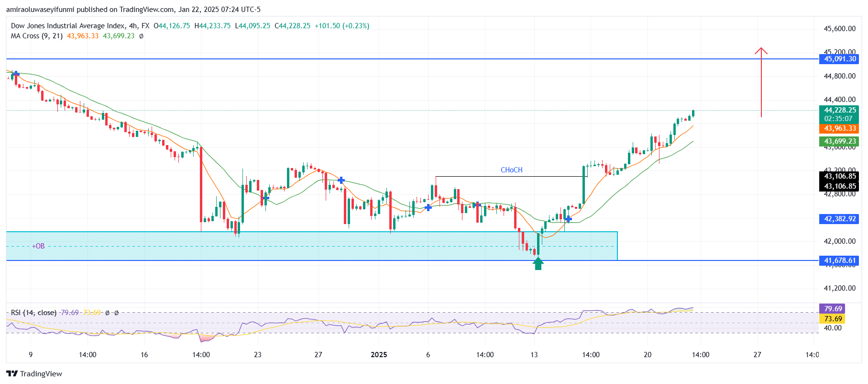Click the RSI (14, close) indicator label
868x384 pixels.
pos(33,313)
